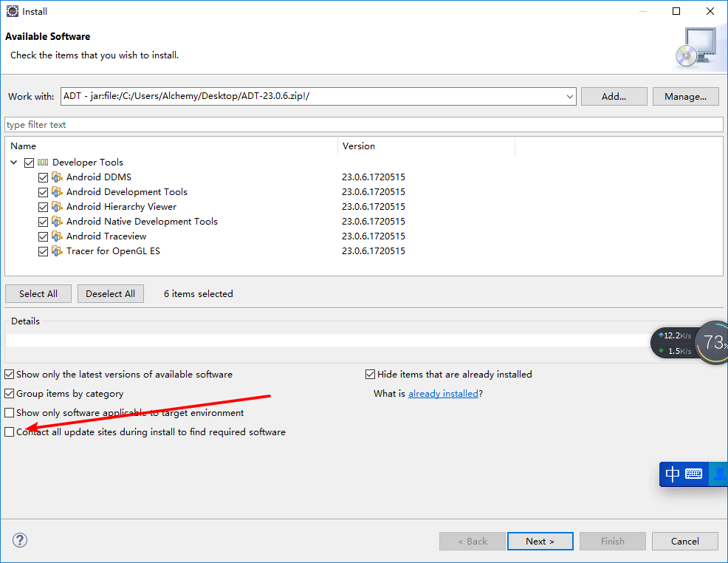The height and width of the screenshot is (563, 728).
Task: Select the Android Hierarchy Viewer row label
Action: (x=121, y=207)
